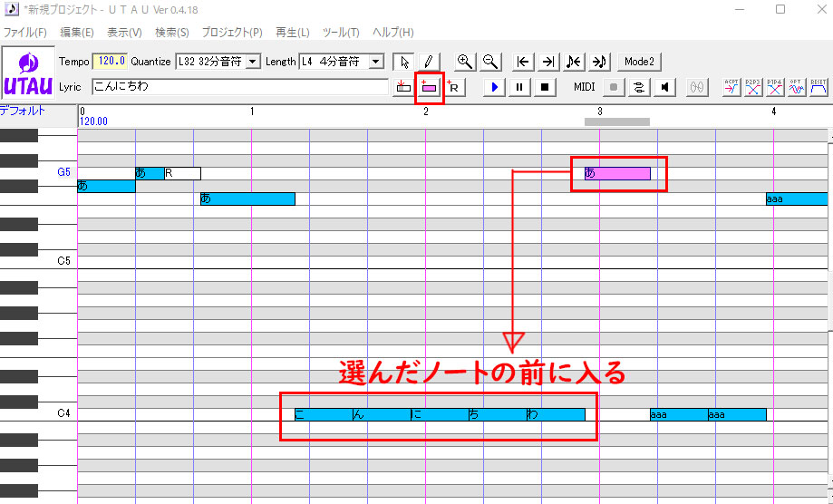The image size is (833, 504).
Task: Click the zoom out magnifier icon
Action: tap(490, 62)
